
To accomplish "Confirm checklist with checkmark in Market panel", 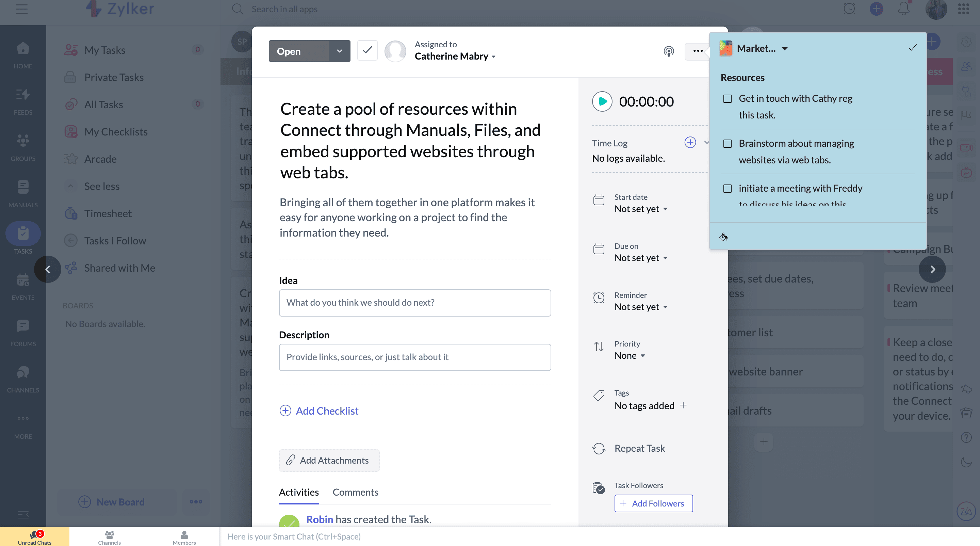I will click(912, 48).
